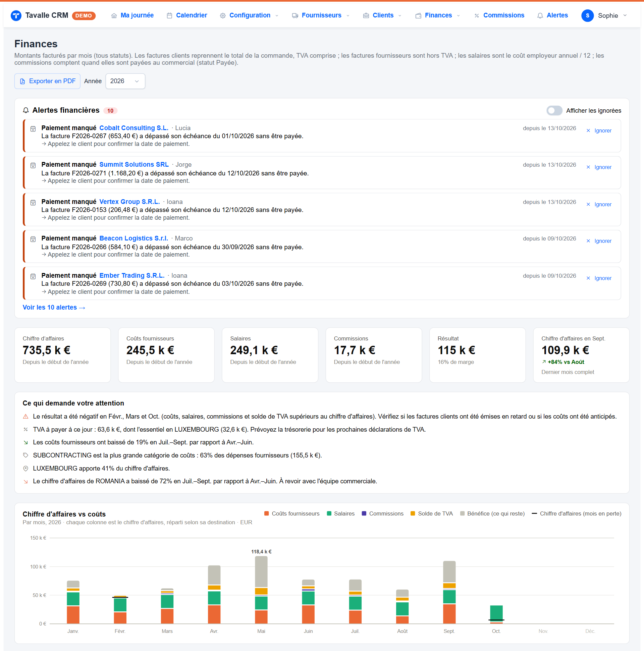
Task: Toggle Coûts fournisseurs legend swatch
Action: 267,513
